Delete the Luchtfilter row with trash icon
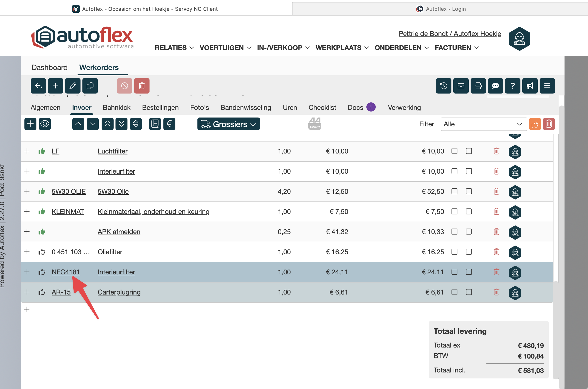 click(x=496, y=151)
